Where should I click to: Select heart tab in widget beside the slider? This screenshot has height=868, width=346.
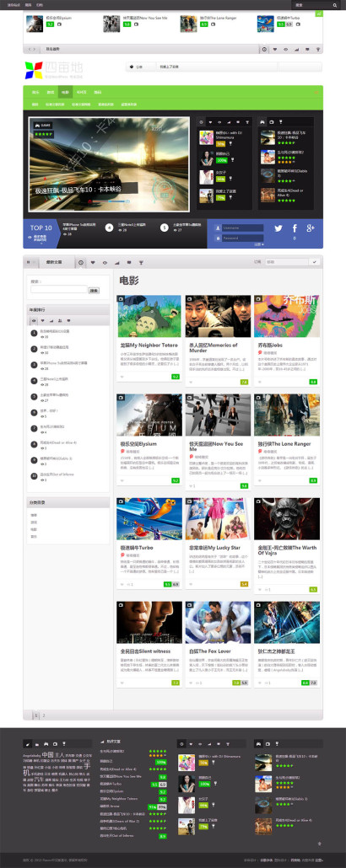(x=211, y=121)
